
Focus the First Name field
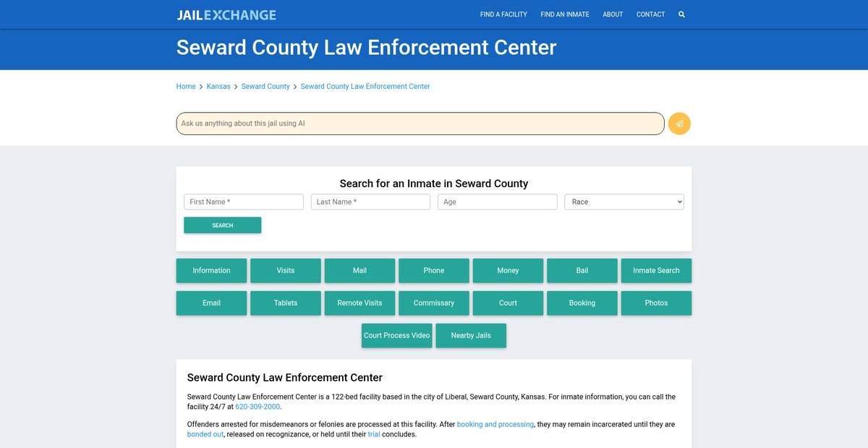244,202
